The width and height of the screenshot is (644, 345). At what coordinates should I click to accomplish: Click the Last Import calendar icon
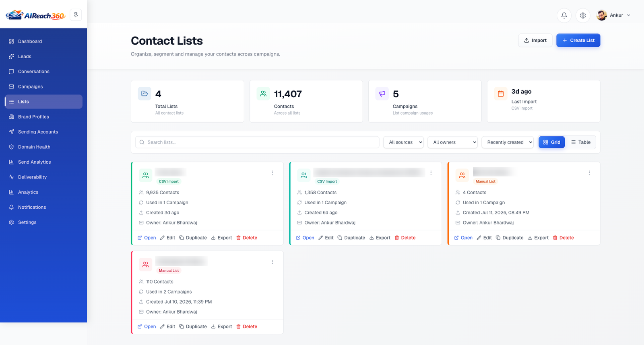coord(501,93)
